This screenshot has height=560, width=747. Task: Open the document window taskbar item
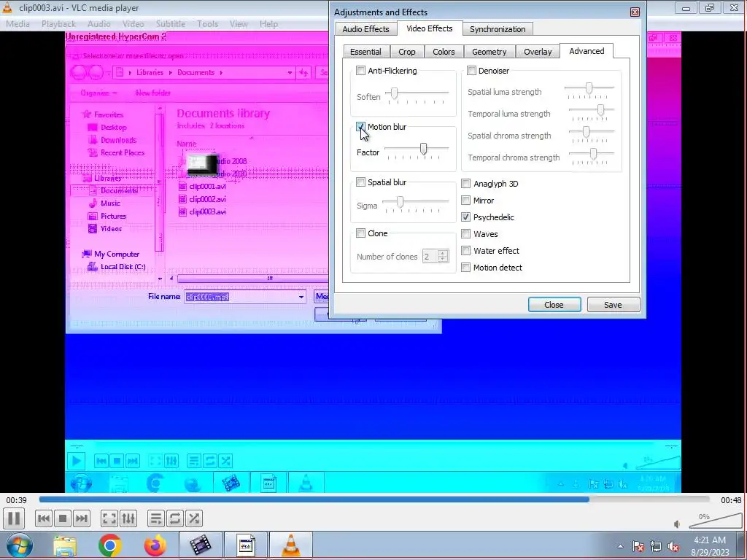pos(246,545)
